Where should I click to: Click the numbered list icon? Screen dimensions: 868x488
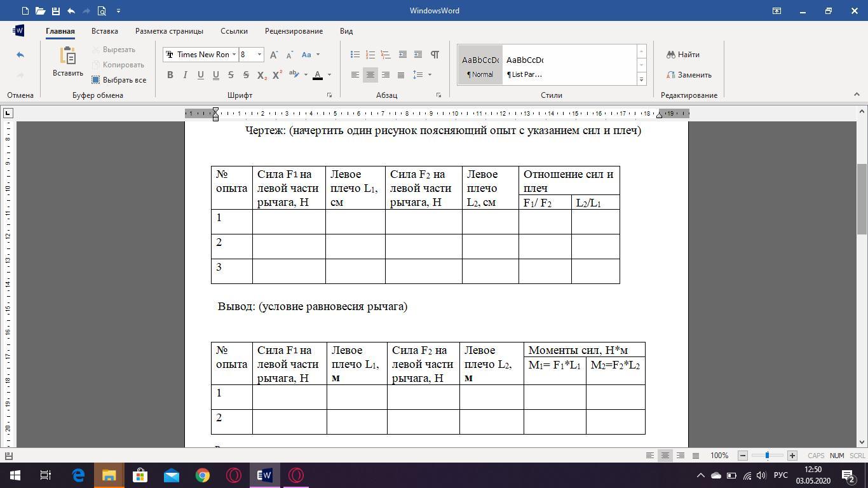pos(370,55)
